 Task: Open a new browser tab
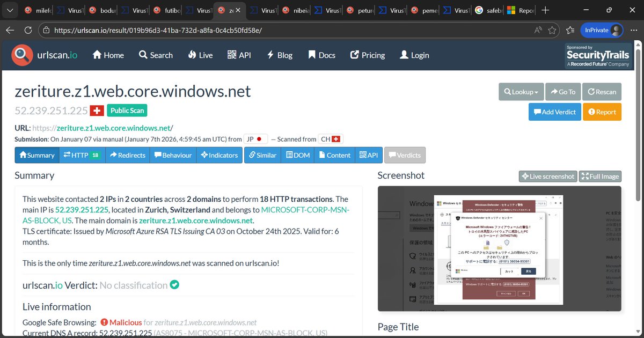point(545,10)
